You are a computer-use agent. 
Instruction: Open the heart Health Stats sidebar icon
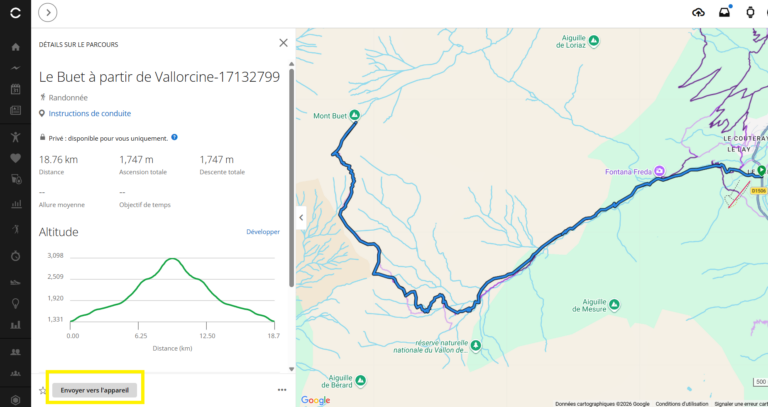click(x=15, y=158)
